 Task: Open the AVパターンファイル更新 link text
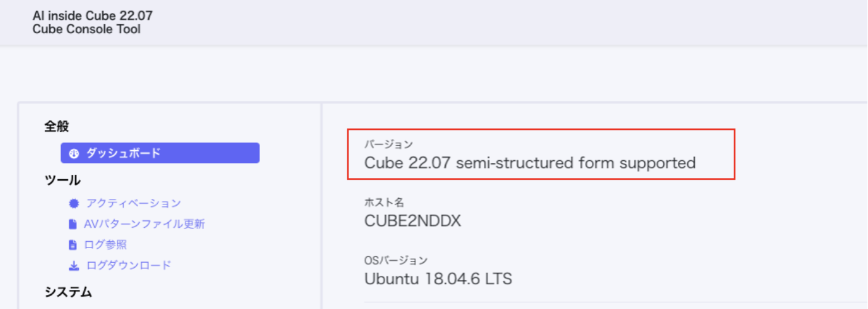(x=144, y=224)
